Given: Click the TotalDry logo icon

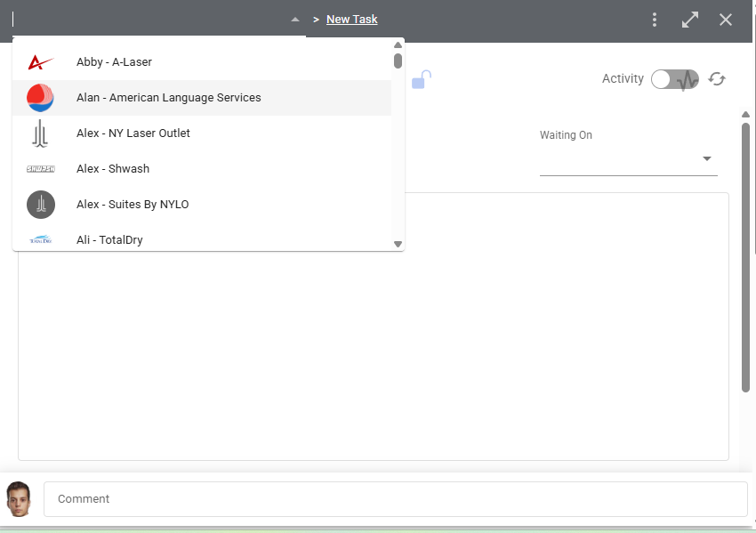Looking at the screenshot, I should pyautogui.click(x=41, y=239).
